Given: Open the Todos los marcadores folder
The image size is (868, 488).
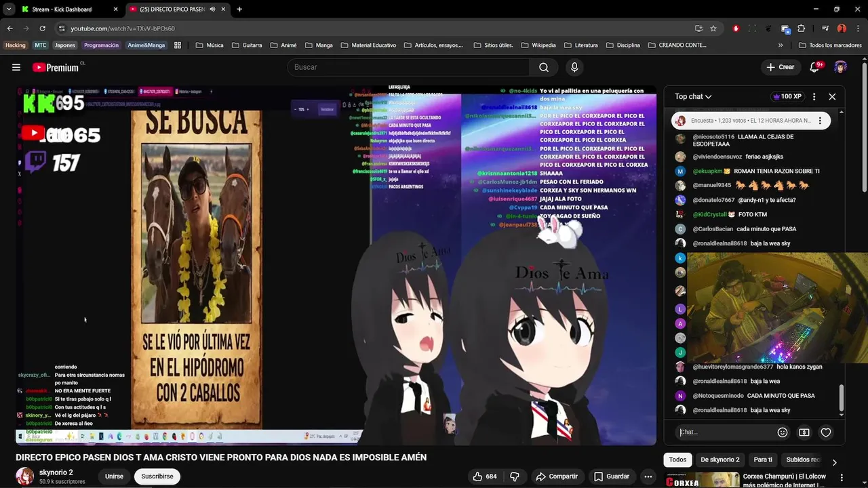Looking at the screenshot, I should click(830, 45).
